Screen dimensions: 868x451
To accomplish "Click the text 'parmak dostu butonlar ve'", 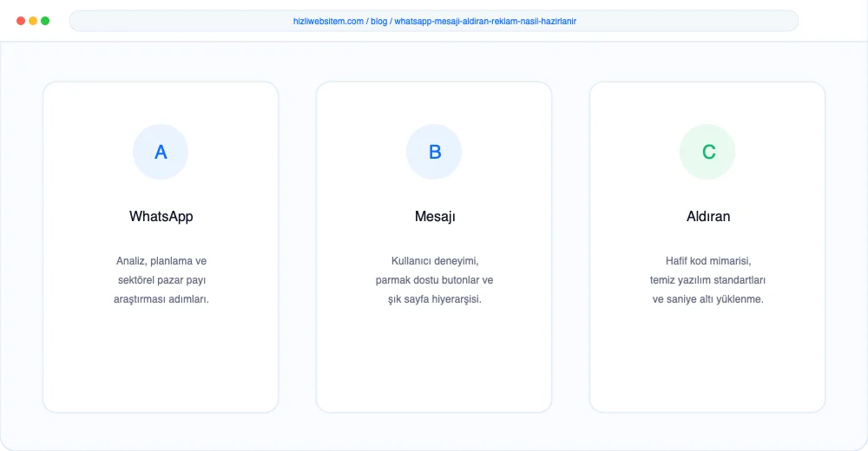I will (x=435, y=280).
